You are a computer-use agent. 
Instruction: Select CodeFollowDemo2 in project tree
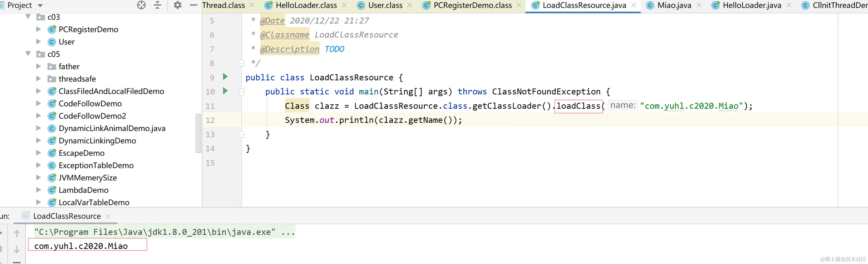tap(92, 116)
